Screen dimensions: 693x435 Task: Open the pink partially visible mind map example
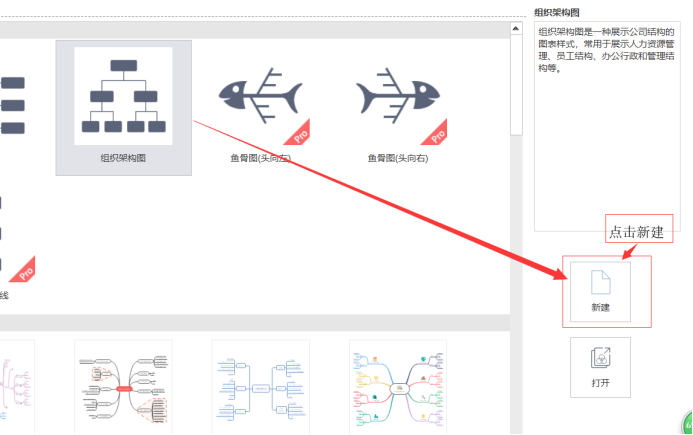point(17,388)
